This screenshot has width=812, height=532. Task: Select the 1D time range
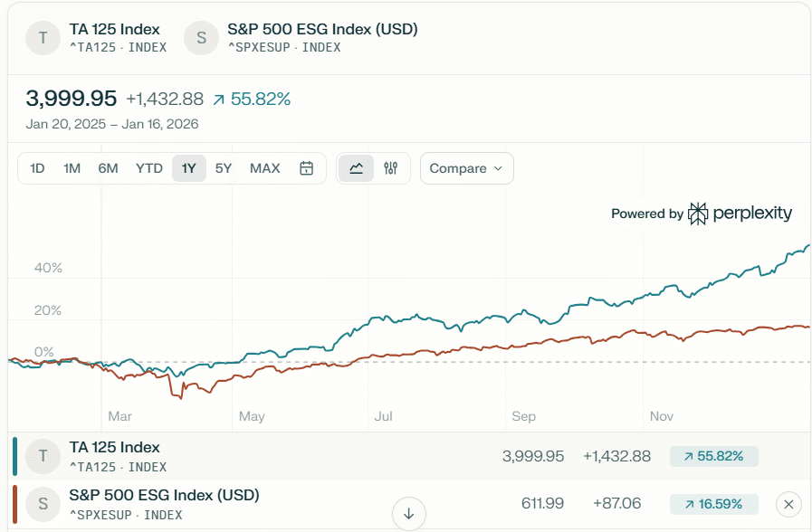pyautogui.click(x=37, y=168)
